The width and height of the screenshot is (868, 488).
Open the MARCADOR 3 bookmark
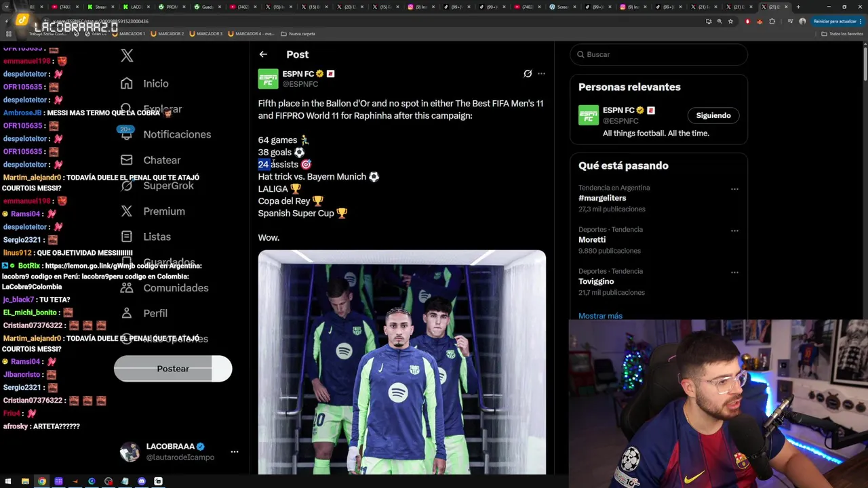click(x=206, y=33)
